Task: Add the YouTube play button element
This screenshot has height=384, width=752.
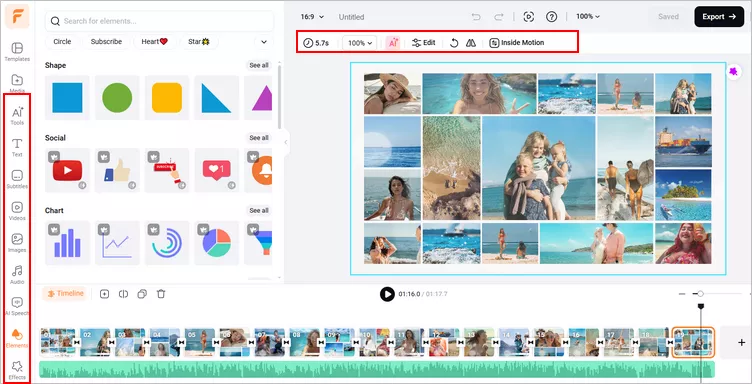Action: (x=67, y=170)
